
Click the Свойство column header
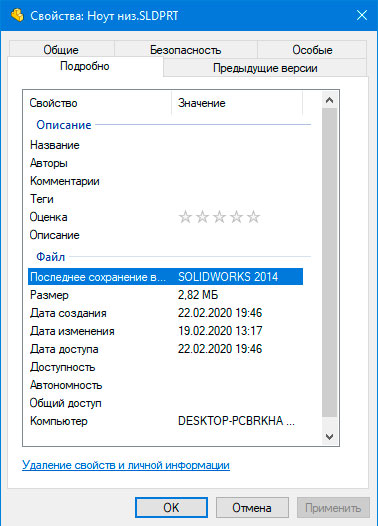97,103
